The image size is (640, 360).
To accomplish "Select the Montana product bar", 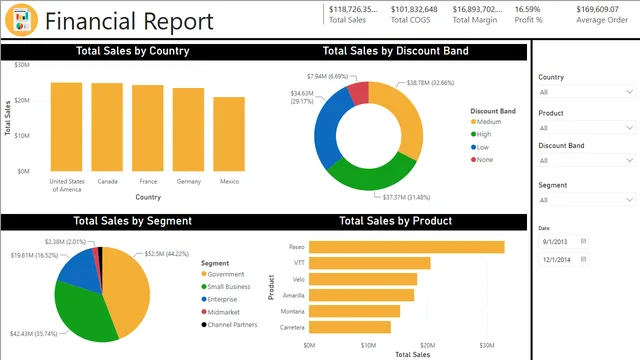I will (354, 311).
